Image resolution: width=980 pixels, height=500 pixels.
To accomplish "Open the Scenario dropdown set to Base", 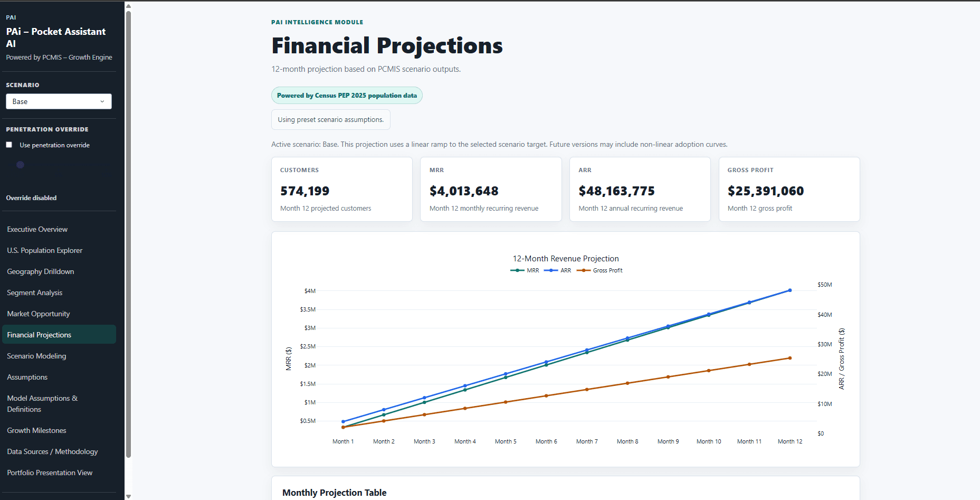I will tap(59, 101).
